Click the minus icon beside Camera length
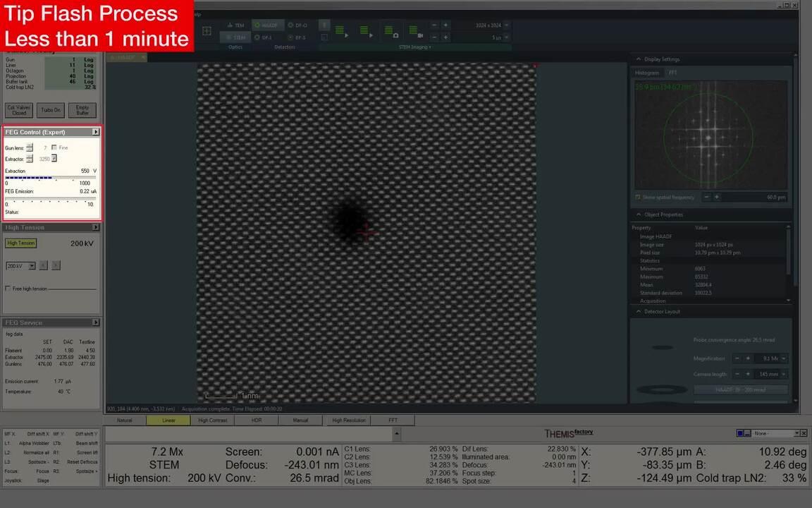This screenshot has width=812, height=508. [737, 374]
